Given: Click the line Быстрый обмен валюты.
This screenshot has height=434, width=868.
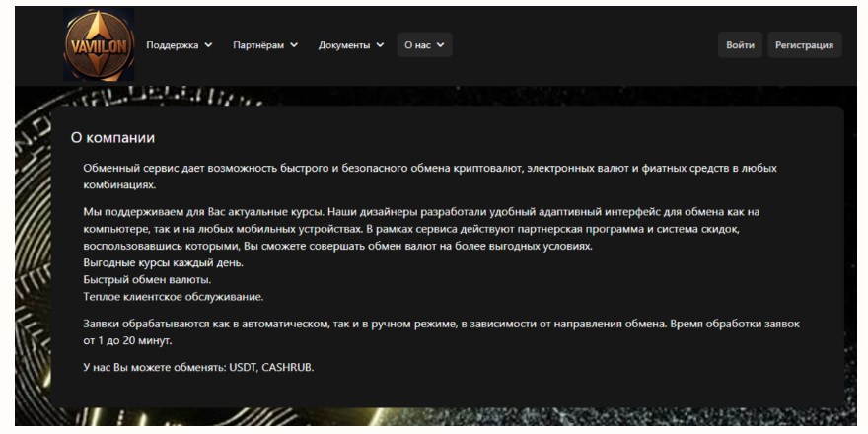Looking at the screenshot, I should point(147,279).
